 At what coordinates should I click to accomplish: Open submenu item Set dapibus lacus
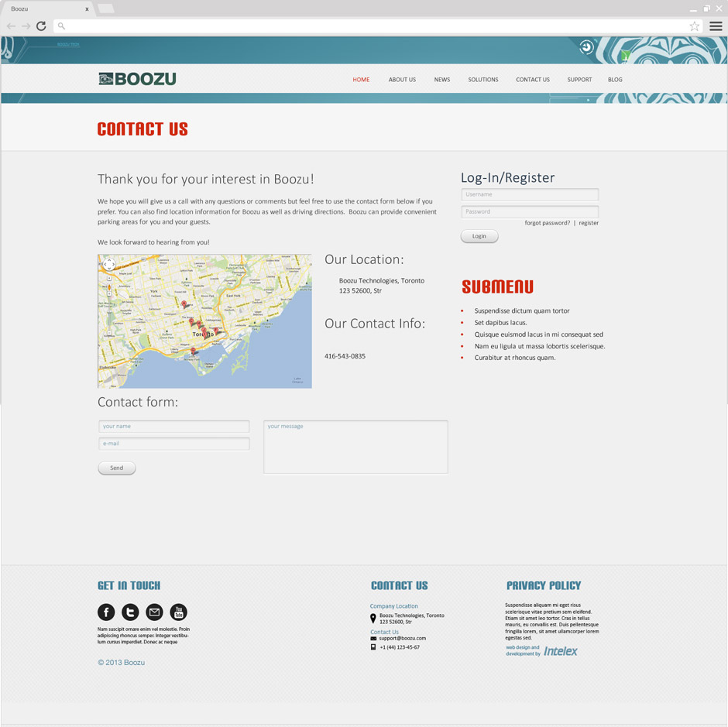pyautogui.click(x=500, y=323)
